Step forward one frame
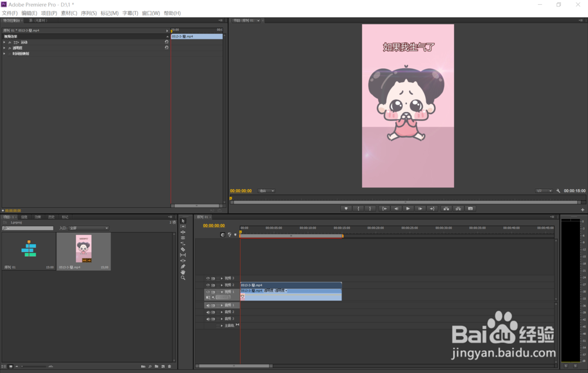The height and width of the screenshot is (373, 588). pyautogui.click(x=420, y=209)
